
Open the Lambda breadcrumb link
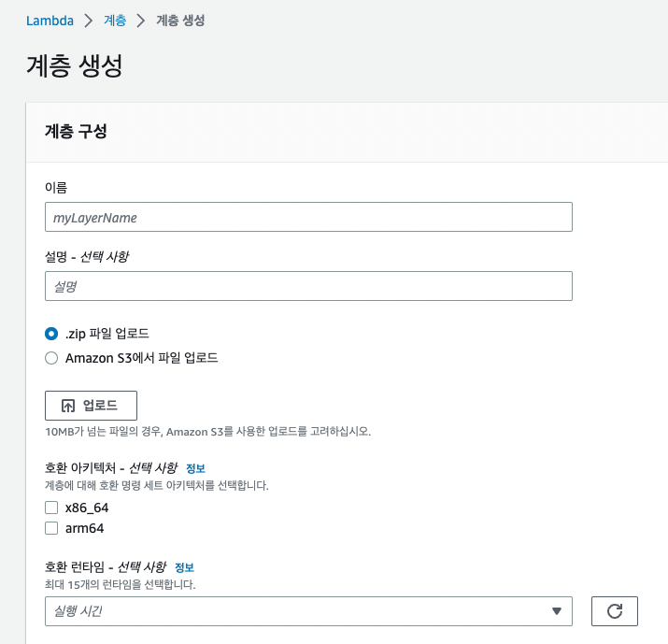[x=50, y=21]
